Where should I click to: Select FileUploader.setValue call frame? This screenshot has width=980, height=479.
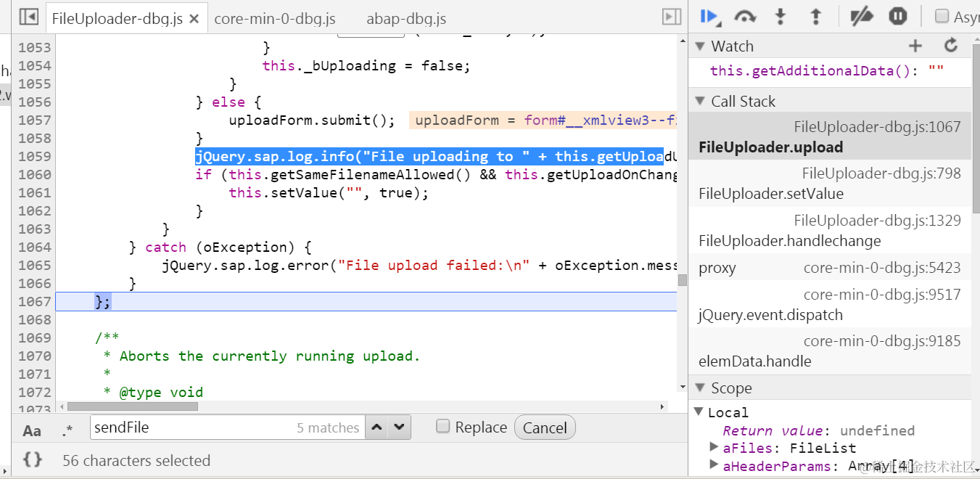(830, 183)
